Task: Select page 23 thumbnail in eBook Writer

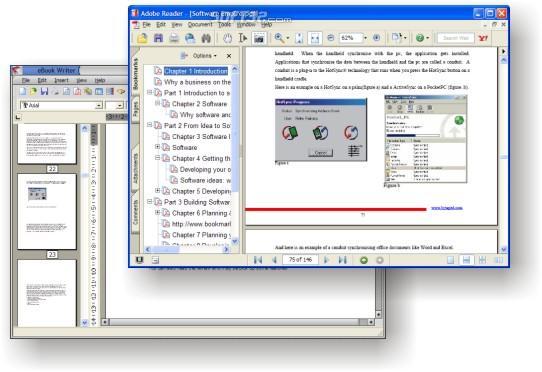Action: 47,212
